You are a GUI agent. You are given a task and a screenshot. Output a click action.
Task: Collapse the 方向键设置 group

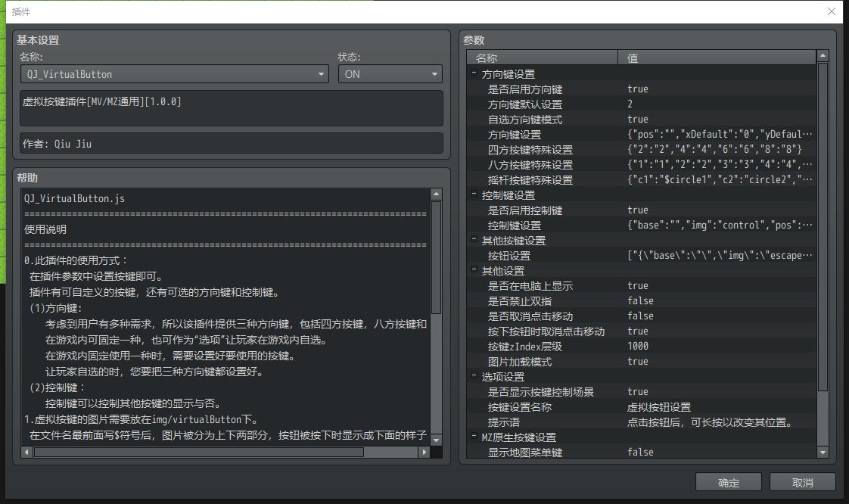[x=474, y=73]
